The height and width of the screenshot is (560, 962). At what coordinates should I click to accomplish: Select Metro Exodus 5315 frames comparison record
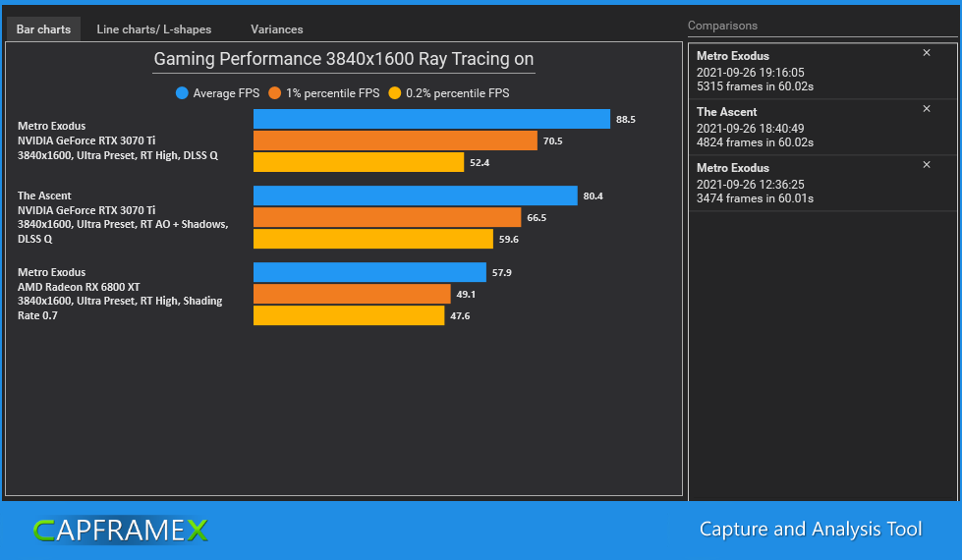(x=822, y=71)
